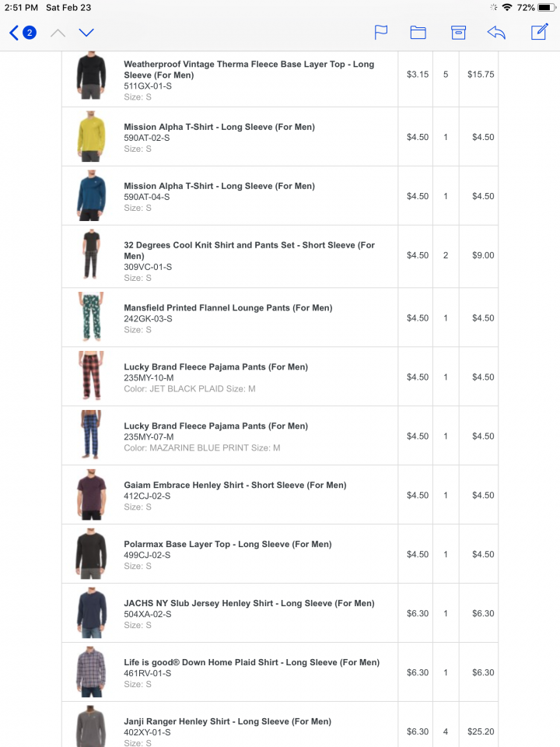560x747 pixels.
Task: Tap the 32 Degrees Cool Knit Shirt and Pants Set title
Action: pos(249,251)
